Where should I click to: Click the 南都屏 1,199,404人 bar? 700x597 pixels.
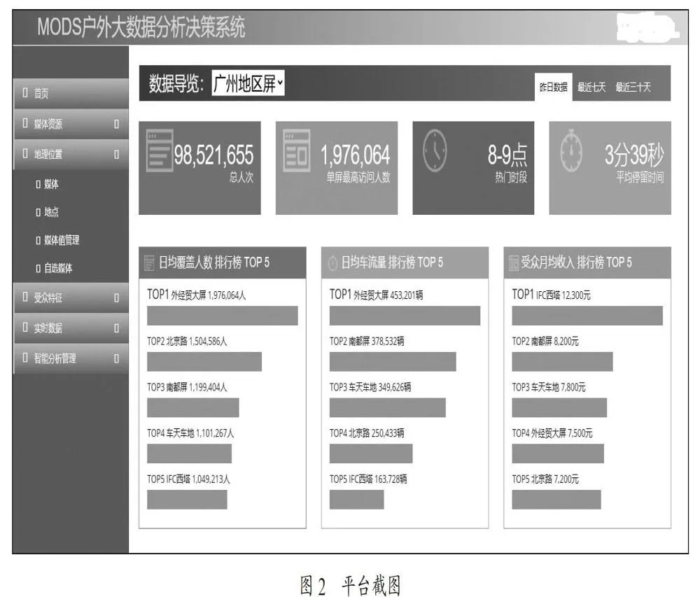pos(193,407)
